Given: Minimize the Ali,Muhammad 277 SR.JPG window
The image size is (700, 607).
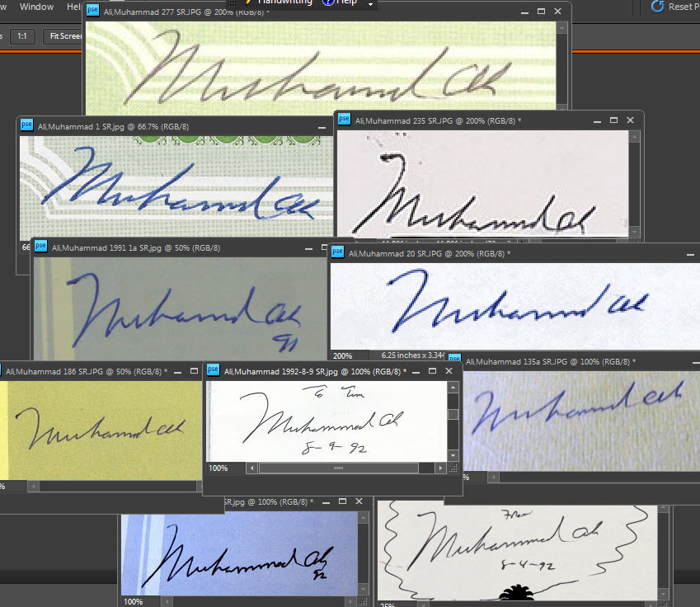Looking at the screenshot, I should (x=524, y=12).
